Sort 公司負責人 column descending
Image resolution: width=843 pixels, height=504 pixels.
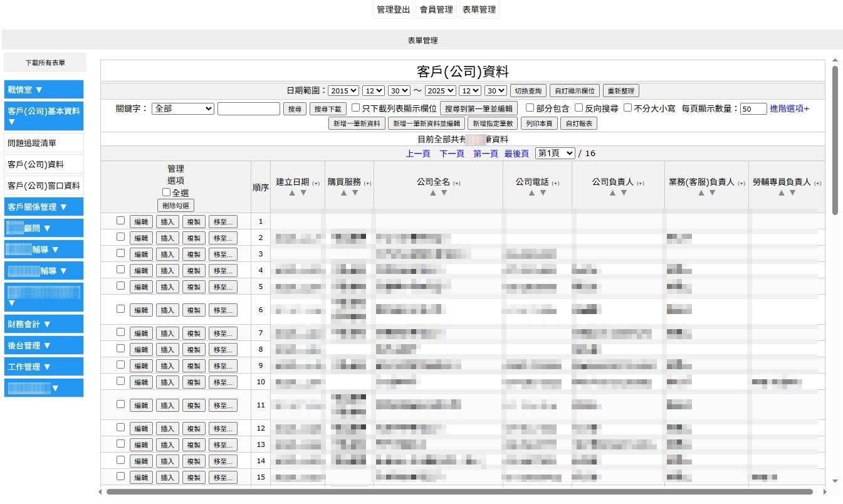pos(624,193)
